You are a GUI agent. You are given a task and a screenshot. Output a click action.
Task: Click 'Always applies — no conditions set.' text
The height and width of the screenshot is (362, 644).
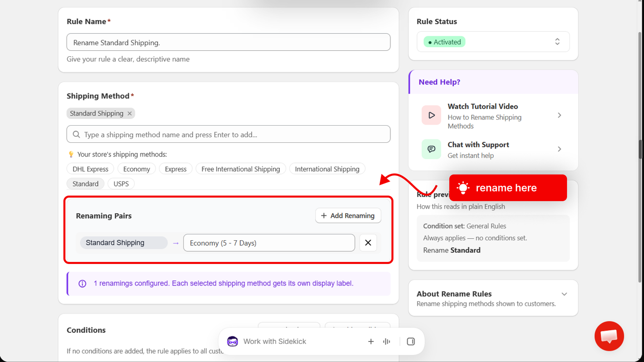[475, 238]
